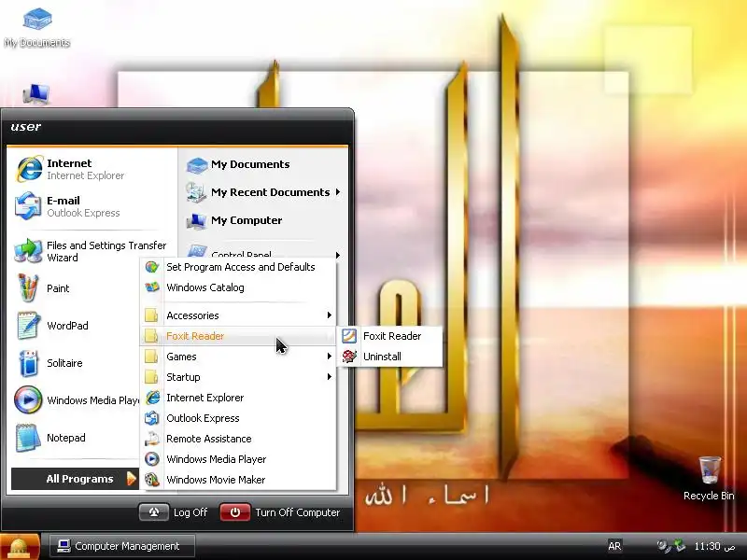Launch Files and Settings Transfer Wizard
Screen dimensions: 747x560
92,251
